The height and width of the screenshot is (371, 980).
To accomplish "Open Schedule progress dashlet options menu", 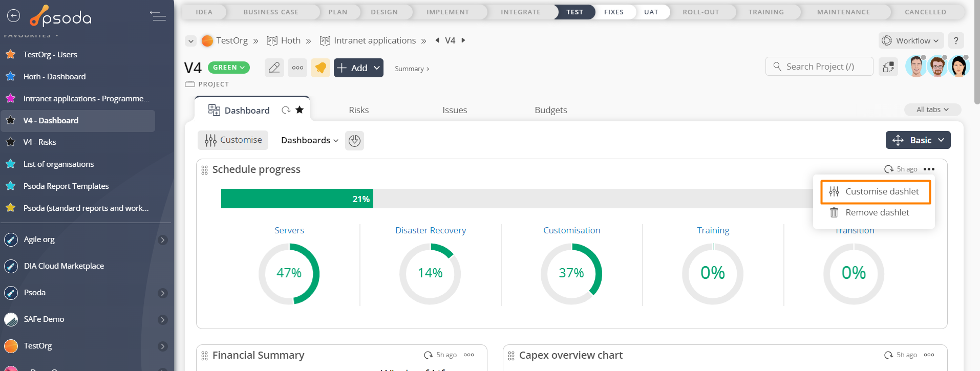I will point(929,169).
